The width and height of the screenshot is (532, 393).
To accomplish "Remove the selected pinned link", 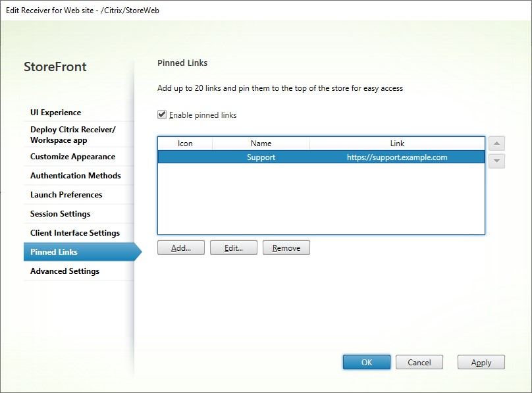I will 286,248.
